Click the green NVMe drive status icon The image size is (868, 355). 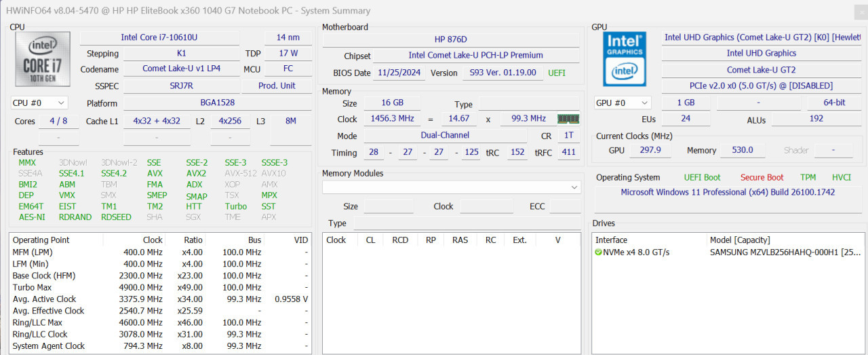[598, 253]
